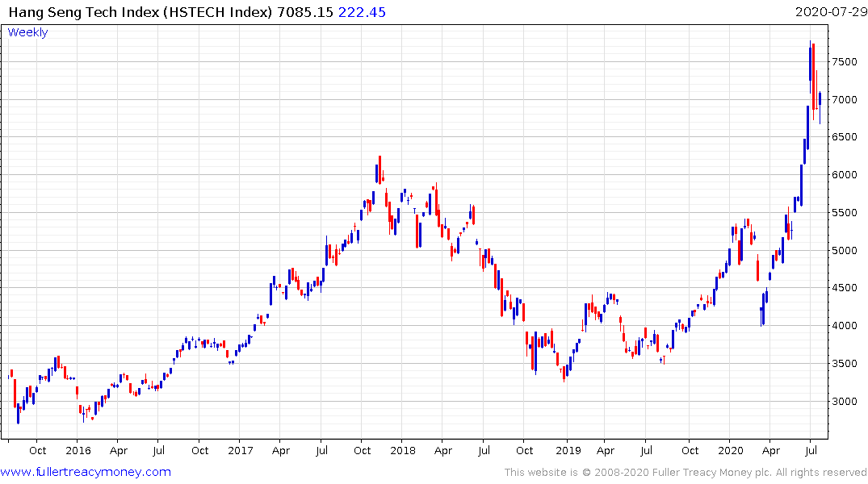Click the last price value 7085.15
The width and height of the screenshot is (868, 484).
tap(305, 12)
